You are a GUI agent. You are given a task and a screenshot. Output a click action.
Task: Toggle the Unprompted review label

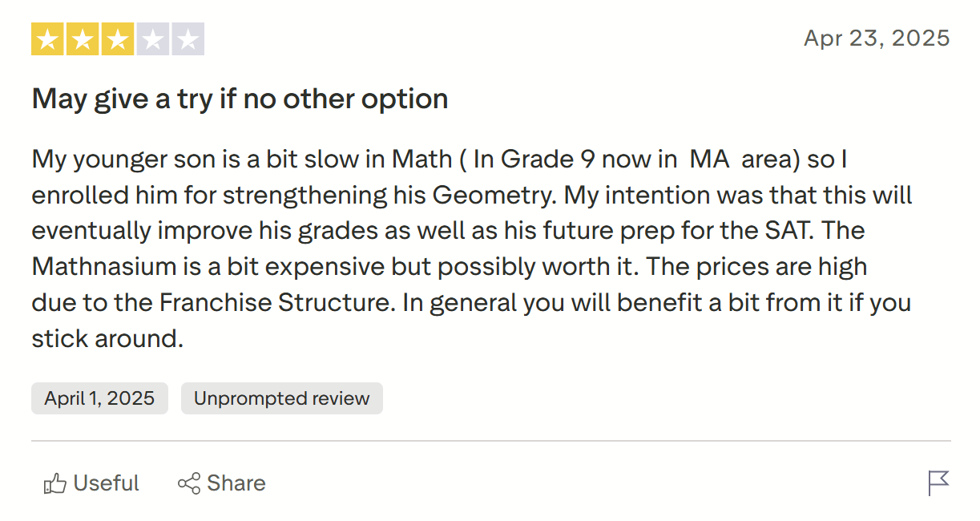[281, 398]
